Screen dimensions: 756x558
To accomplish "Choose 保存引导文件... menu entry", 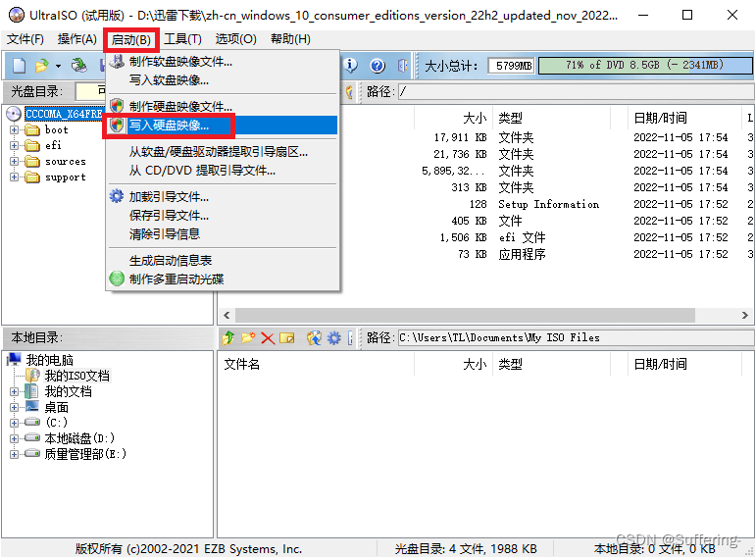I will click(223, 215).
